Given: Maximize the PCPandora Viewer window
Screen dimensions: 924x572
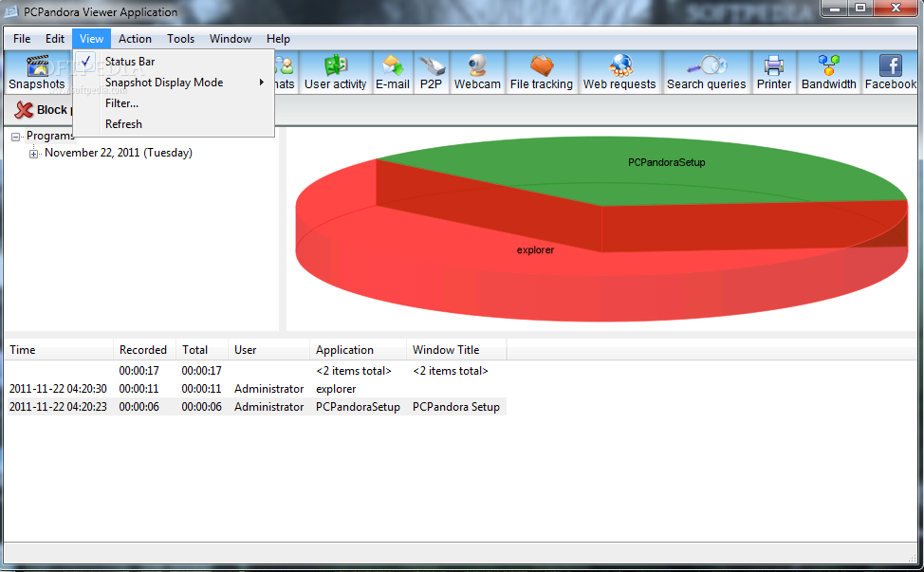Looking at the screenshot, I should (860, 9).
